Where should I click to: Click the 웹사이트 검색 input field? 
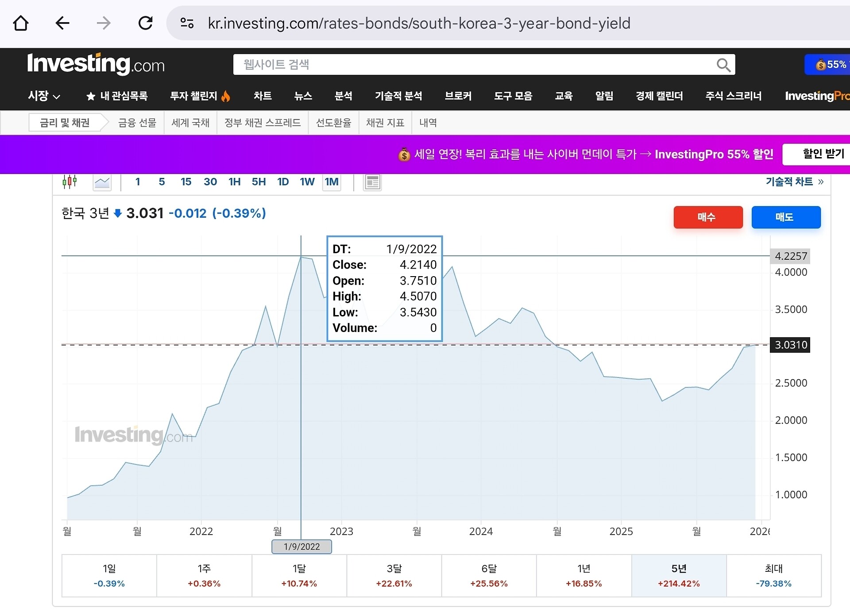pos(474,65)
